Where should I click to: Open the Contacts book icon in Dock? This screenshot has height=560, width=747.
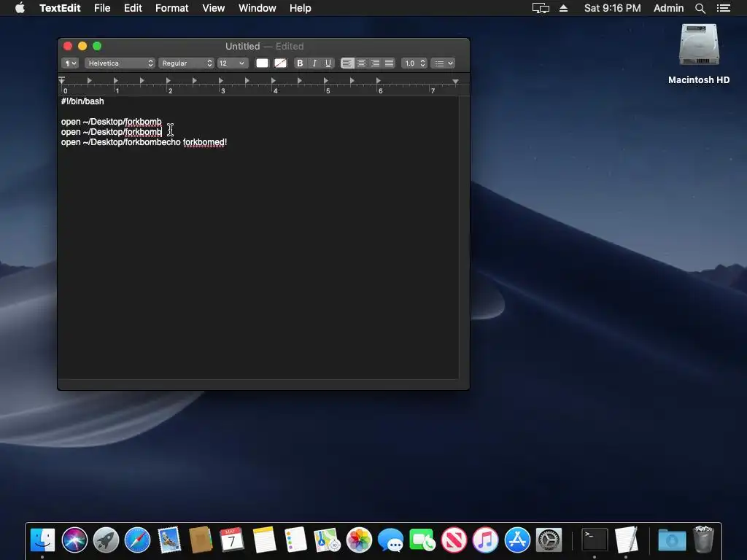(x=201, y=540)
